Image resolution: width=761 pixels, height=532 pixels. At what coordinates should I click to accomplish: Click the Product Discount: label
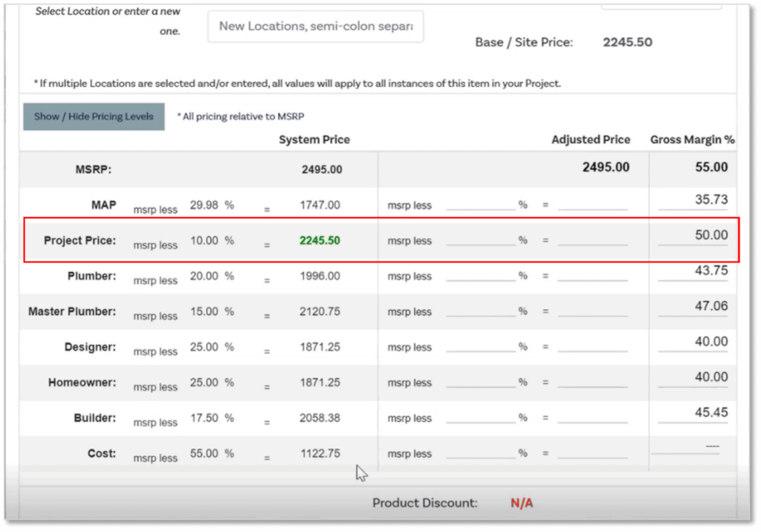point(424,503)
